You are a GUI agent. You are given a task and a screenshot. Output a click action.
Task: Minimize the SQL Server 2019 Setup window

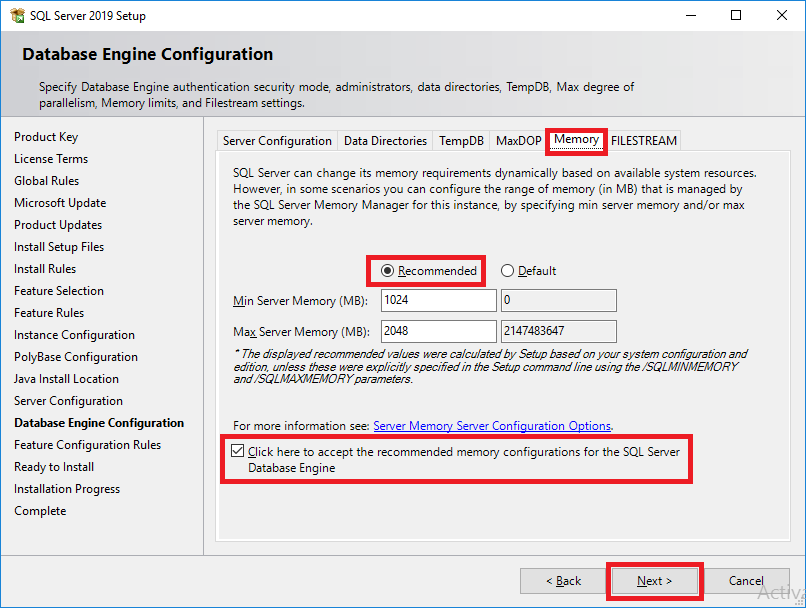click(x=691, y=15)
